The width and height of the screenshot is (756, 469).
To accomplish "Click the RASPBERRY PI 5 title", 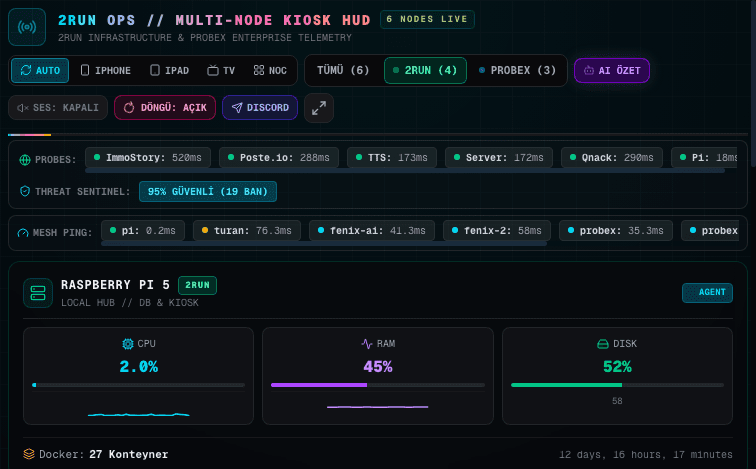I will click(x=115, y=285).
